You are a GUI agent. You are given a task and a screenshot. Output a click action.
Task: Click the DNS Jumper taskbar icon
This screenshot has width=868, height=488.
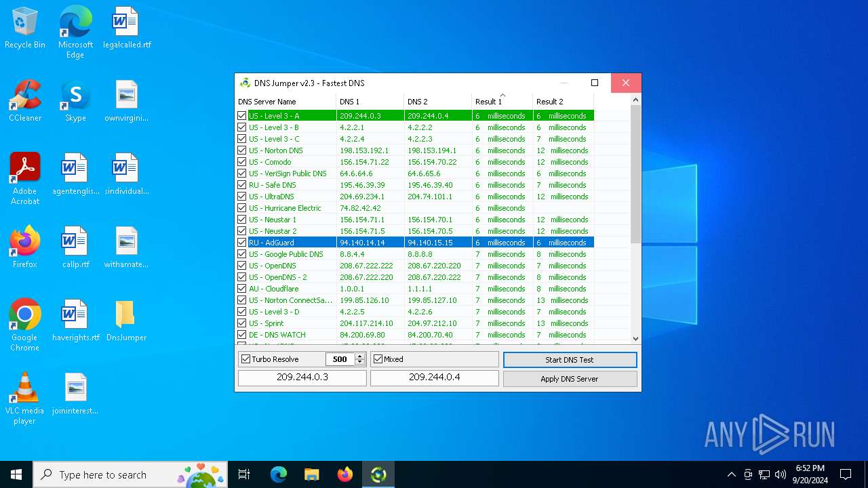coord(378,474)
